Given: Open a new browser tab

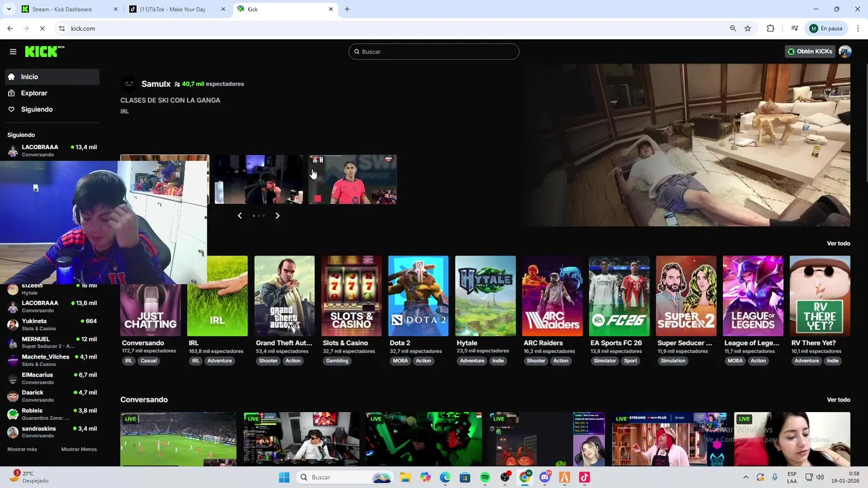Looking at the screenshot, I should tap(347, 9).
